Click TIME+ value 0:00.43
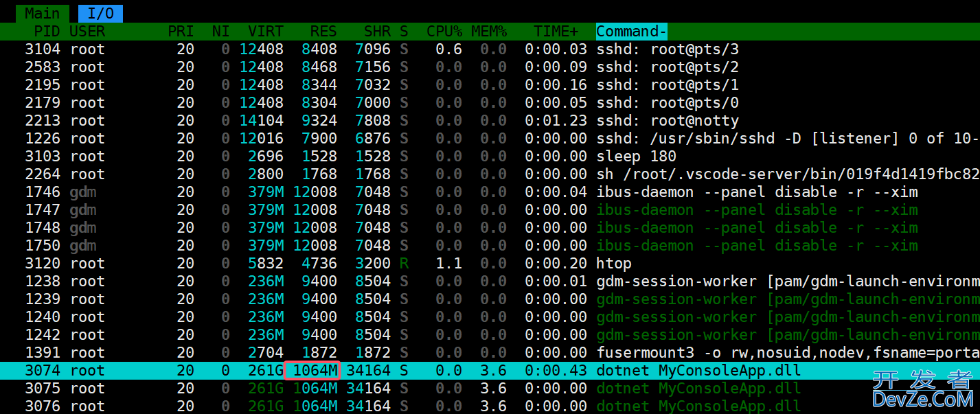Viewport: 980px width, 414px height. click(x=556, y=371)
